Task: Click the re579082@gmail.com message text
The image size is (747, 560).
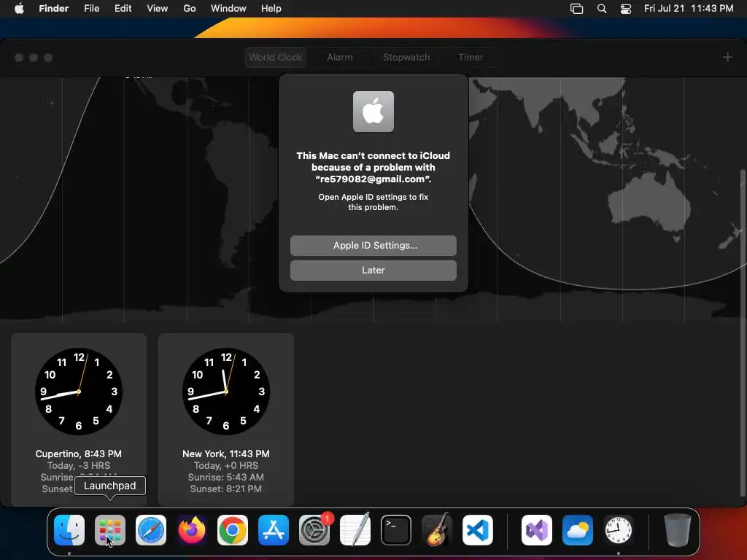Action: (x=373, y=167)
